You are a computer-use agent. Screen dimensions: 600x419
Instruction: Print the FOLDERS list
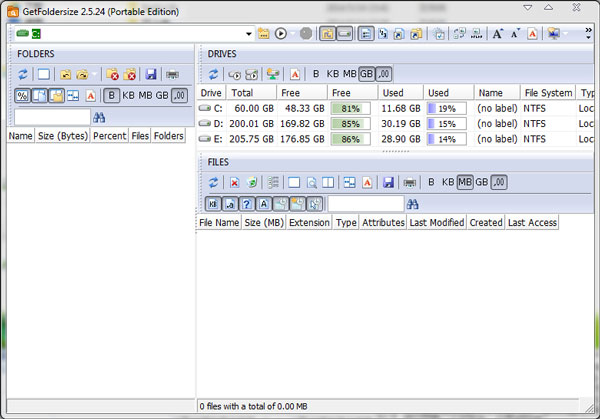(x=173, y=74)
